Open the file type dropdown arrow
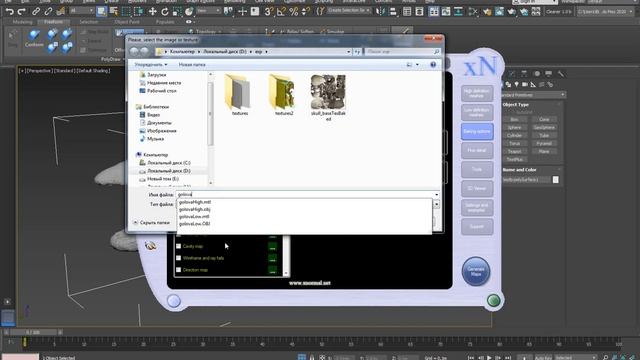 point(436,204)
